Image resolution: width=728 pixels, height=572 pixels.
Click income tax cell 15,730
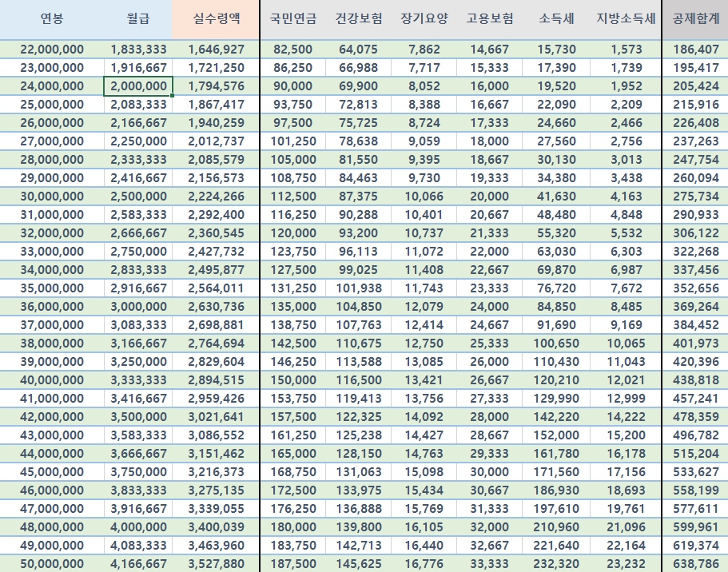pyautogui.click(x=556, y=50)
